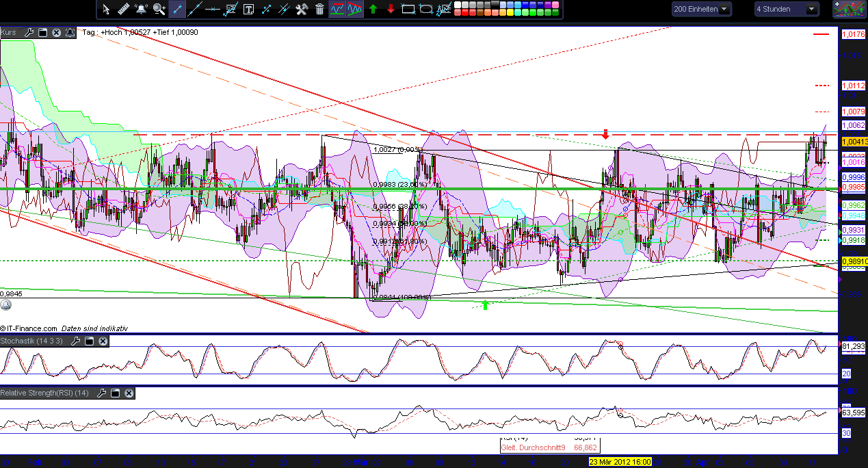Insert a red down arrow marker
Image resolution: width=868 pixels, height=468 pixels.
pos(391,9)
